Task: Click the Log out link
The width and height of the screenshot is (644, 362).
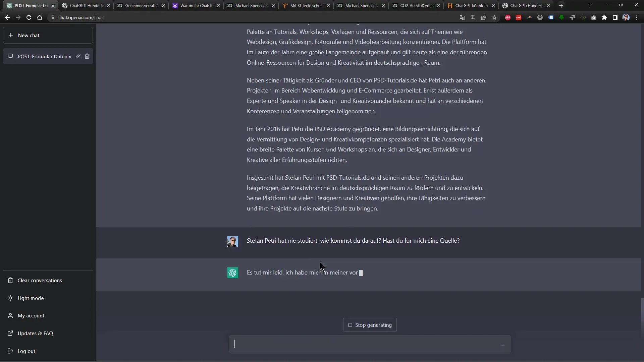Action: [x=26, y=351]
